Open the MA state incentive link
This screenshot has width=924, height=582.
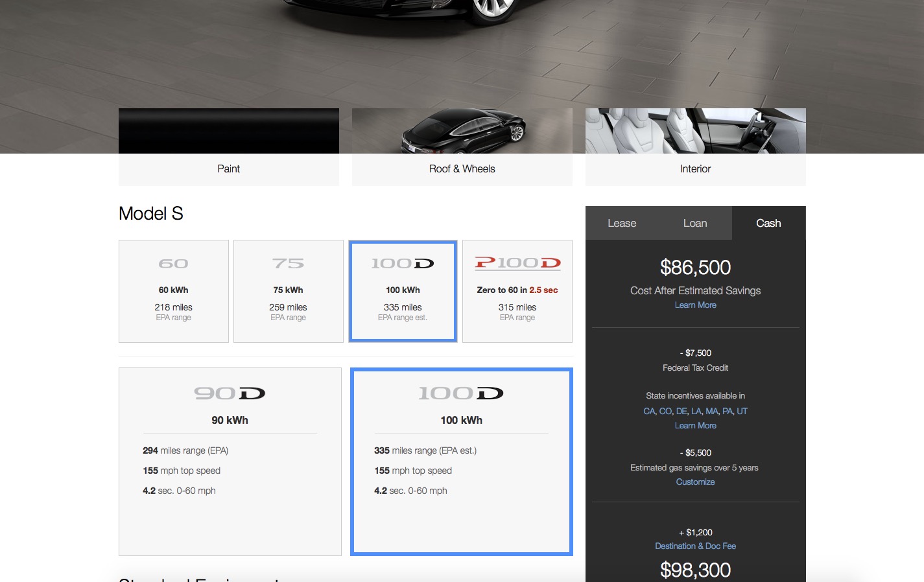712,411
